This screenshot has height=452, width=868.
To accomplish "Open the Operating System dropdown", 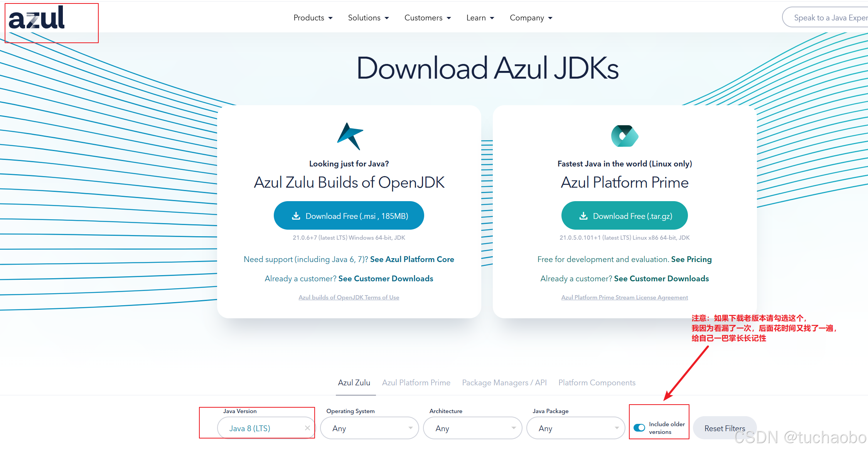I will click(369, 428).
